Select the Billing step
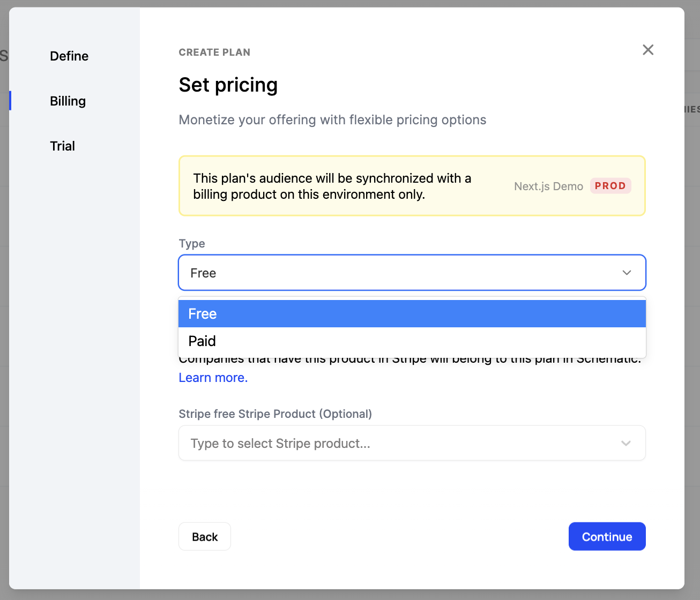700x600 pixels. (x=68, y=101)
